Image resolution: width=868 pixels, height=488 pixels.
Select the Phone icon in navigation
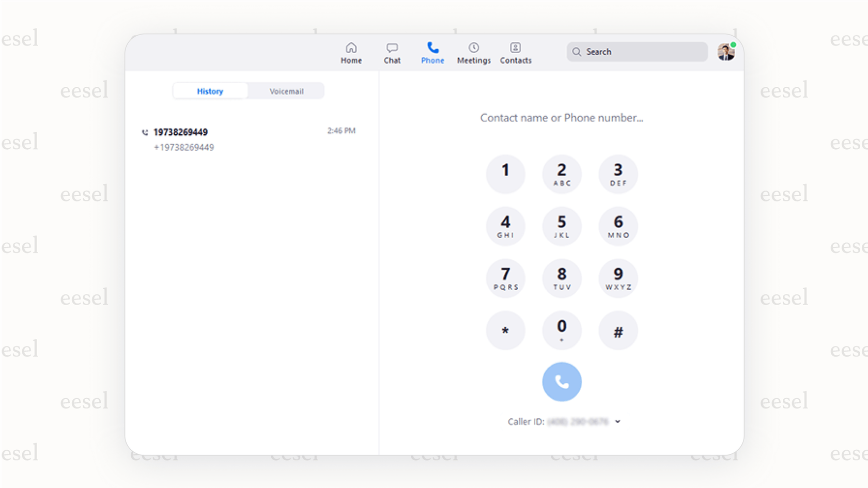432,48
